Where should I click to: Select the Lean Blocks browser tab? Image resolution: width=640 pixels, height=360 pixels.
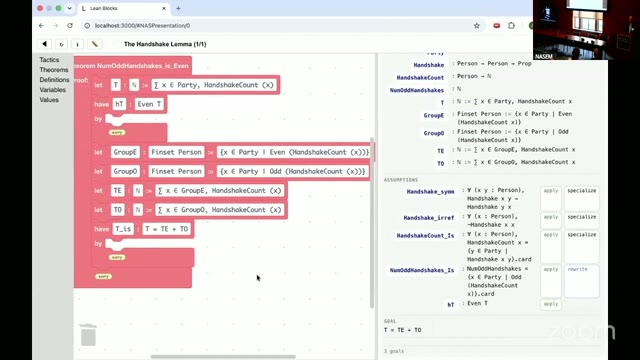pyautogui.click(x=123, y=8)
